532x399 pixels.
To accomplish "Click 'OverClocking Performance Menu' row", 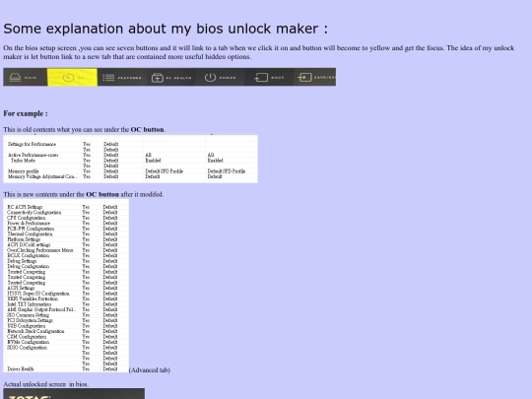I will click(66, 250).
